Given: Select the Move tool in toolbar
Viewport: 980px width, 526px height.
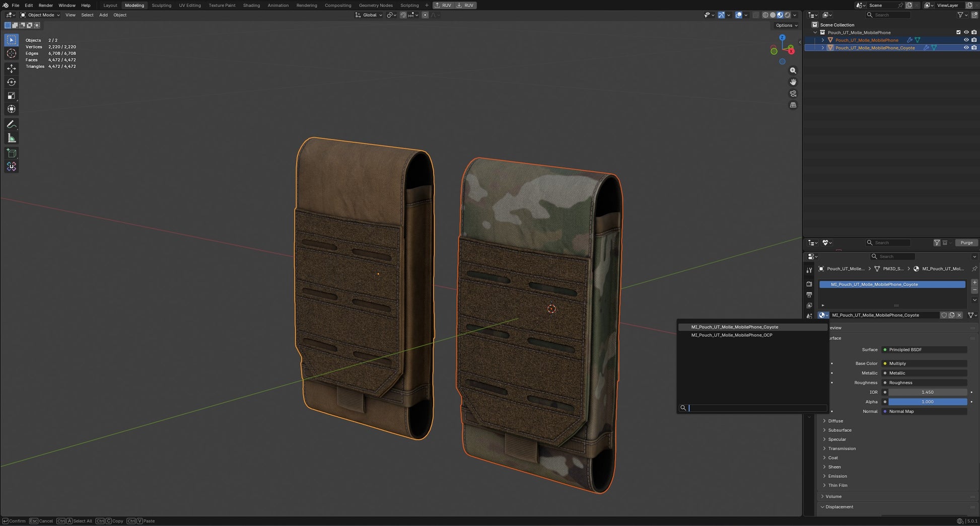Looking at the screenshot, I should point(12,68).
